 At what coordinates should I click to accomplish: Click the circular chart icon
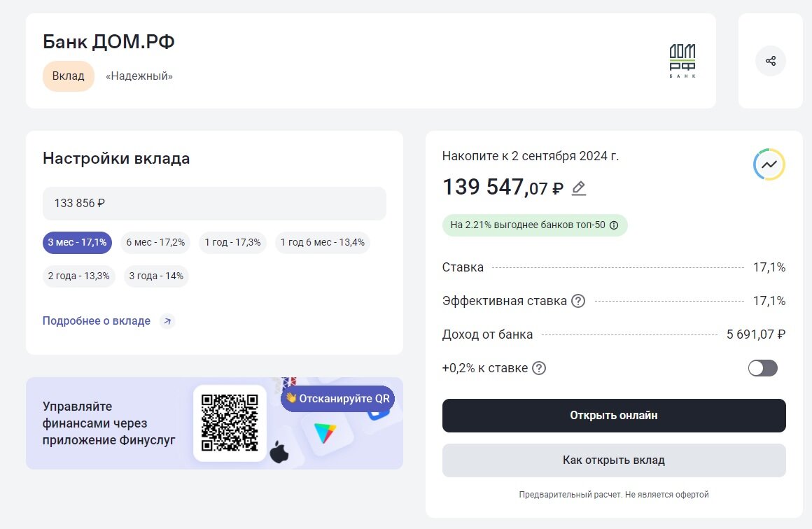769,164
